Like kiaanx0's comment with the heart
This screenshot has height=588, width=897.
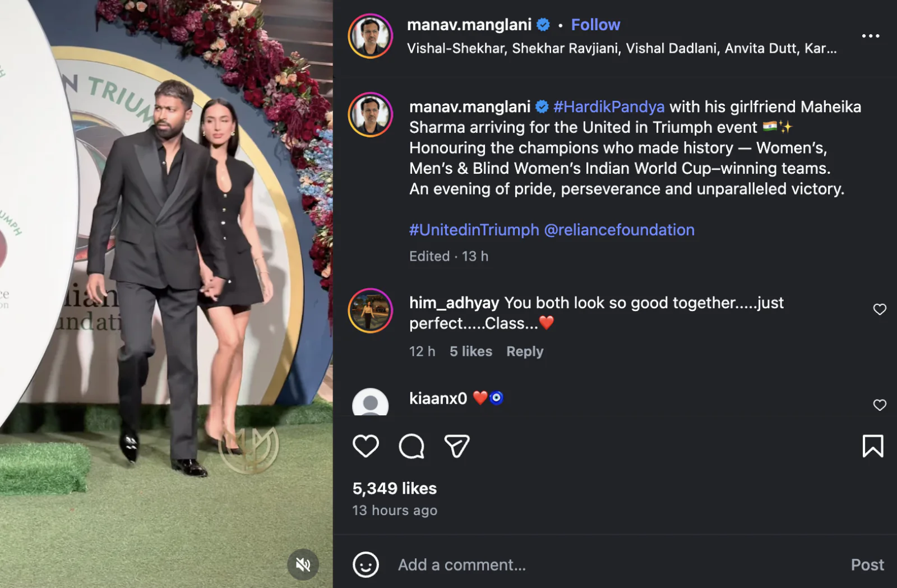coord(880,405)
